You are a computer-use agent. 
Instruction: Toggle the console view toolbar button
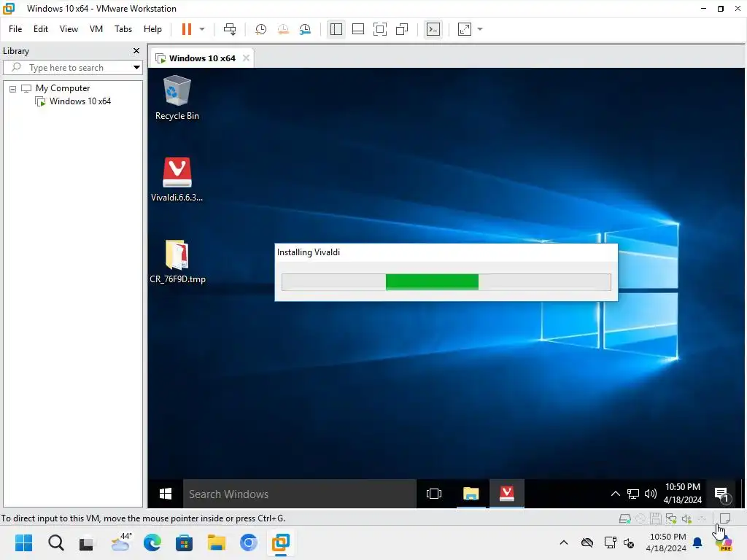tap(433, 29)
